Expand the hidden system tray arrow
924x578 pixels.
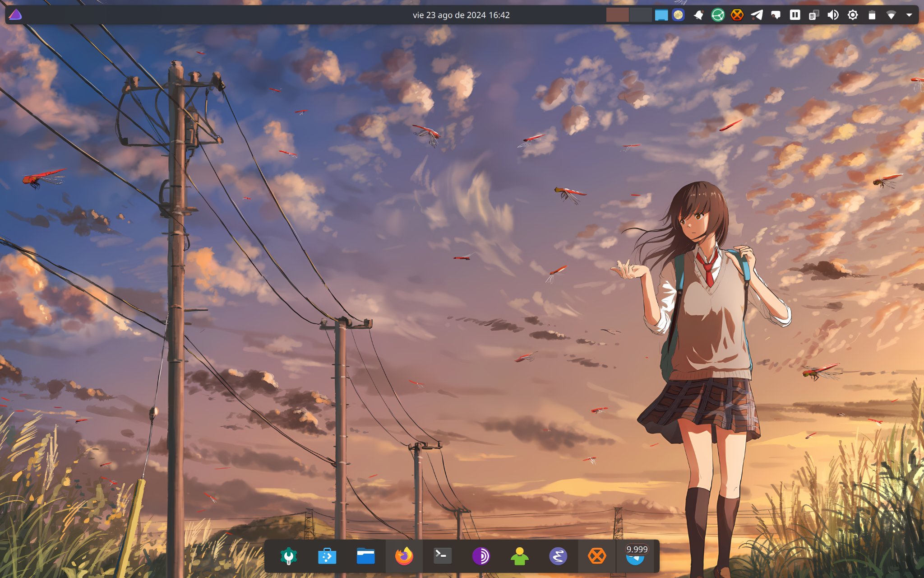tap(909, 15)
